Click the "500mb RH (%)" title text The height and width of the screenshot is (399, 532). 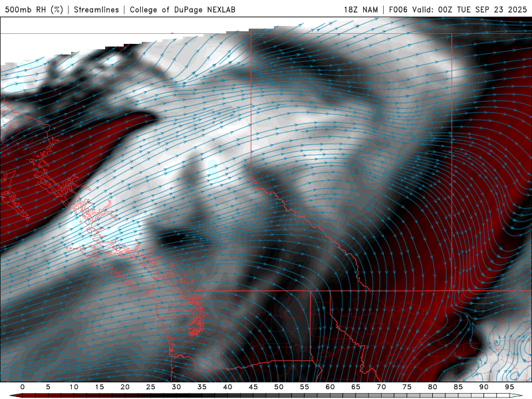click(x=34, y=9)
